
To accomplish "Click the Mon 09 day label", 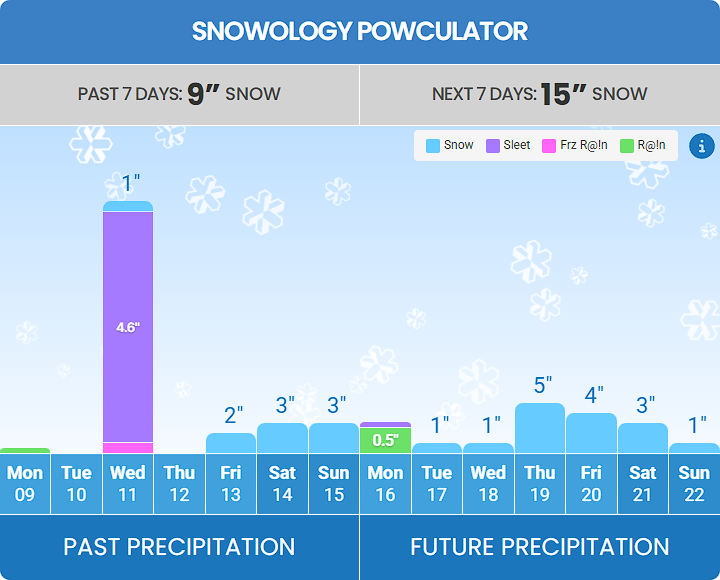I will (x=25, y=484).
